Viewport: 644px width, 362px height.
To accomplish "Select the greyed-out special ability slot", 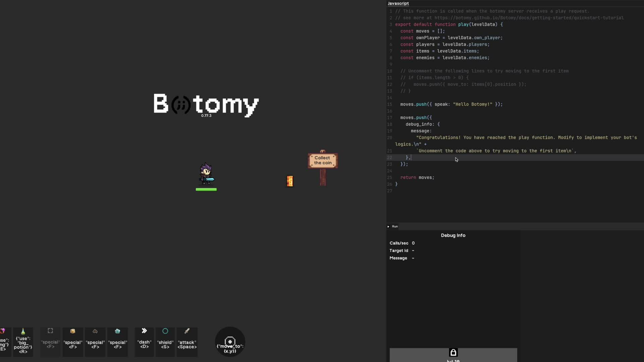I will pyautogui.click(x=50, y=341).
